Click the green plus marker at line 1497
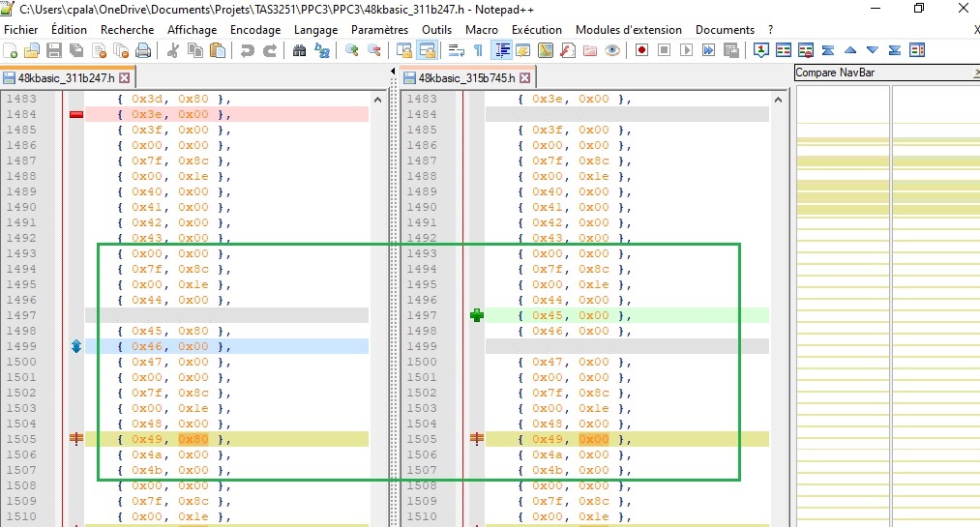Viewport: 980px width, 527px height. pos(477,315)
